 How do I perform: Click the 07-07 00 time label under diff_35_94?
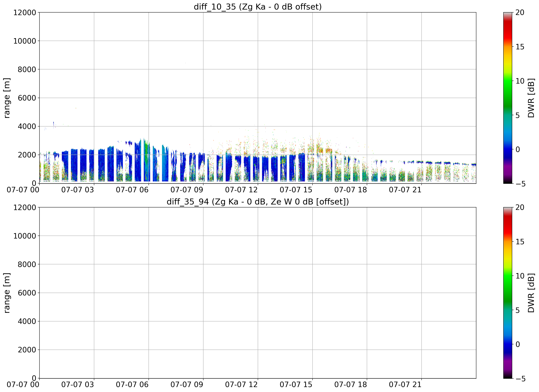coord(23,385)
